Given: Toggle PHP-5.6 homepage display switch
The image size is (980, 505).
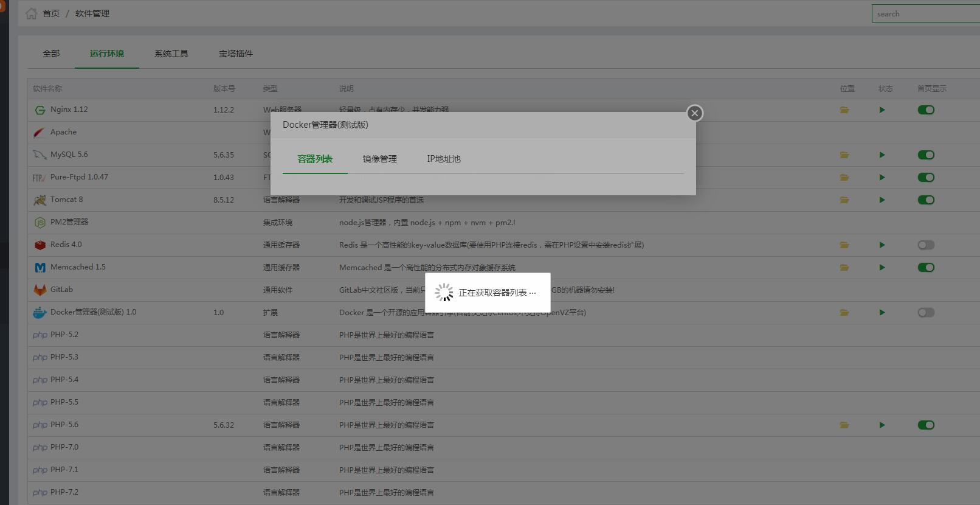Looking at the screenshot, I should click(926, 425).
